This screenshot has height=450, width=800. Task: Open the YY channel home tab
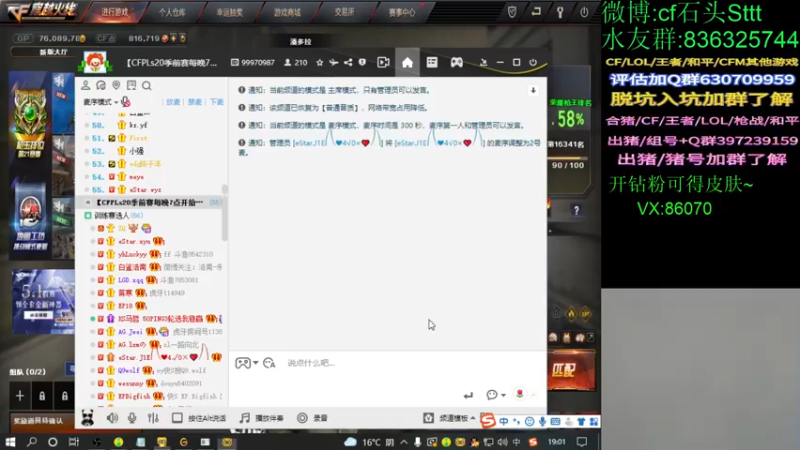click(x=407, y=62)
